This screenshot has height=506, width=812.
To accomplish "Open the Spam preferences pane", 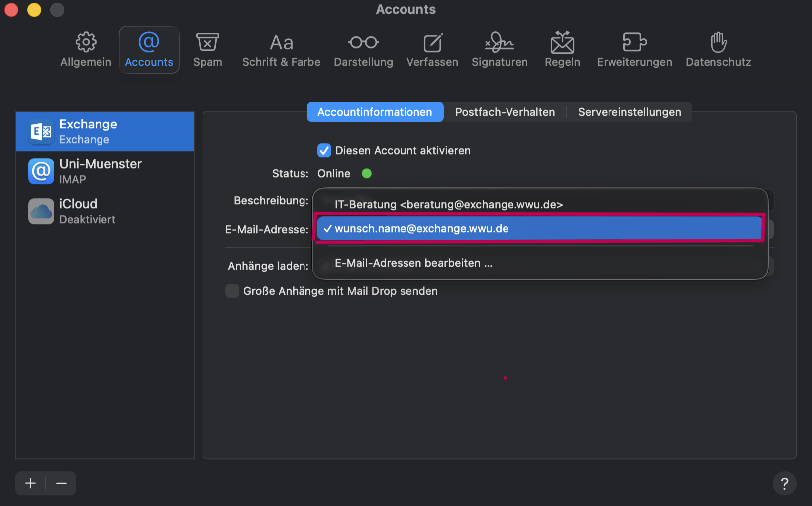I will pos(207,50).
